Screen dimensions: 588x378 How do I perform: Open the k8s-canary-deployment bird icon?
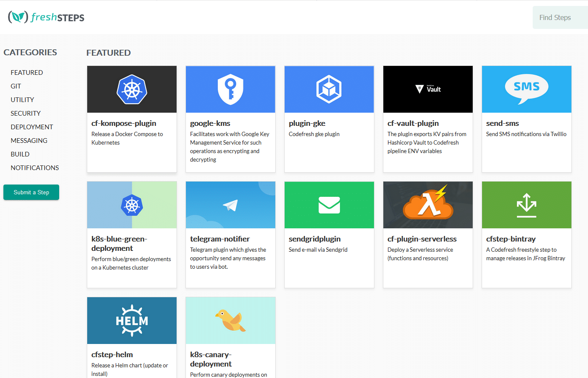[230, 320]
